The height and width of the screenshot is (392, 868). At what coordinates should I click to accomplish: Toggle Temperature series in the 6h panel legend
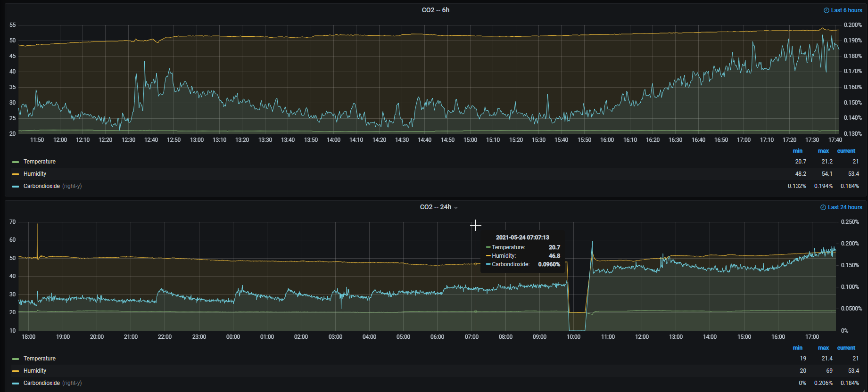pyautogui.click(x=40, y=162)
